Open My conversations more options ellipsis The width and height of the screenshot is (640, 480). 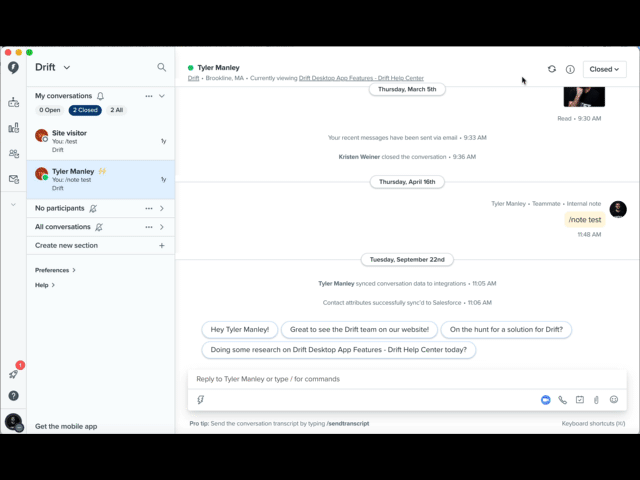(x=149, y=96)
